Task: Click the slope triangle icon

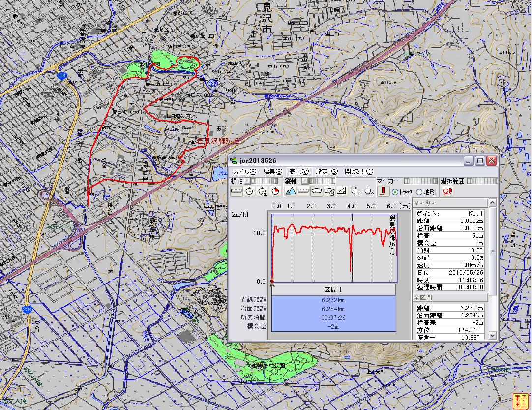Action: point(342,191)
